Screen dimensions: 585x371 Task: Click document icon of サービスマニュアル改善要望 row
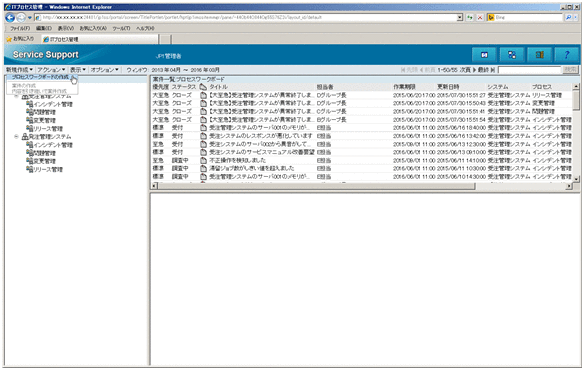click(203, 152)
